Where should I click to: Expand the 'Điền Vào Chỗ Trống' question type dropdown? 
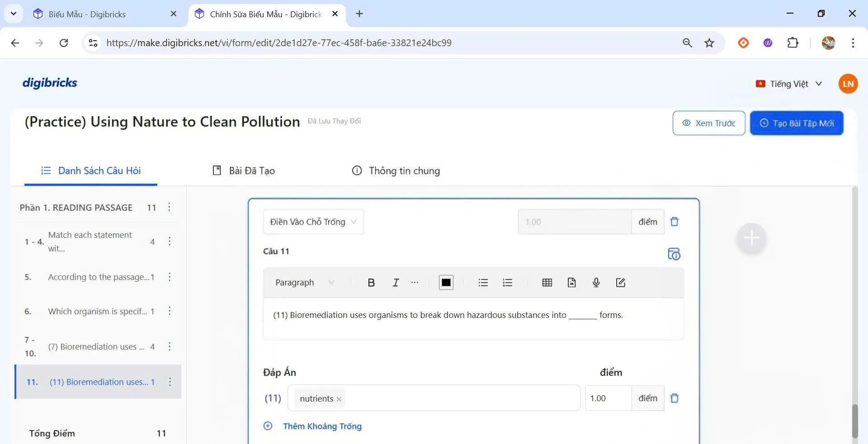[x=313, y=222]
